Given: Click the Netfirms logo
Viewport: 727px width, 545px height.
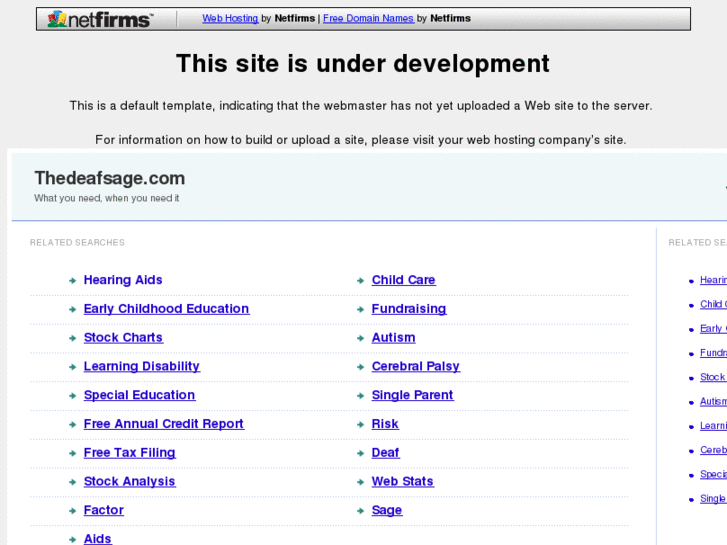Looking at the screenshot, I should pos(100,19).
